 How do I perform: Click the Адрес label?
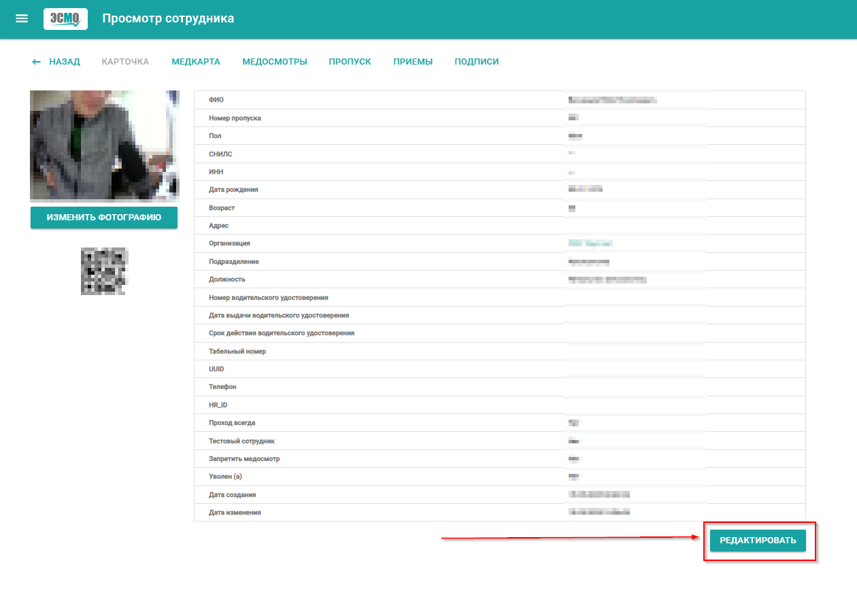tap(219, 226)
